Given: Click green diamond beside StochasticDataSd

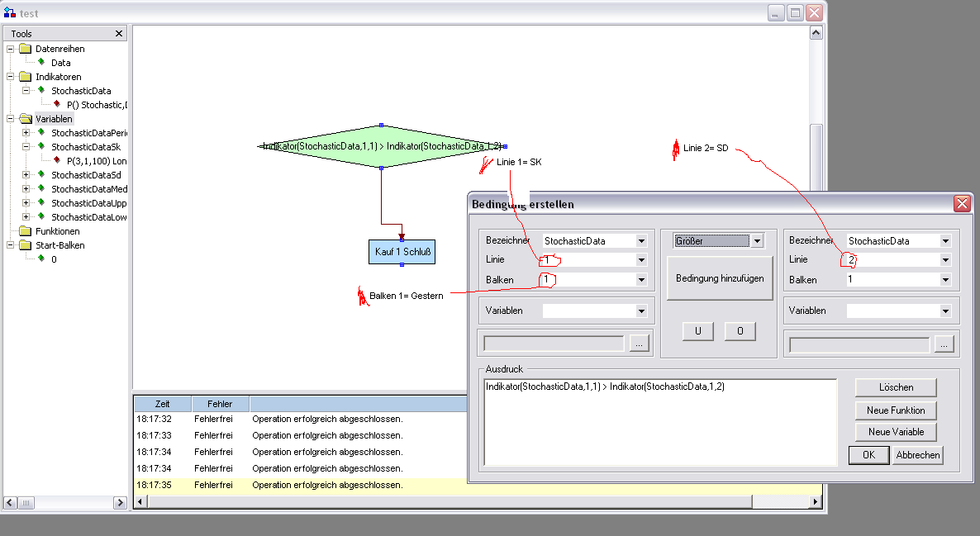Looking at the screenshot, I should click(x=41, y=174).
